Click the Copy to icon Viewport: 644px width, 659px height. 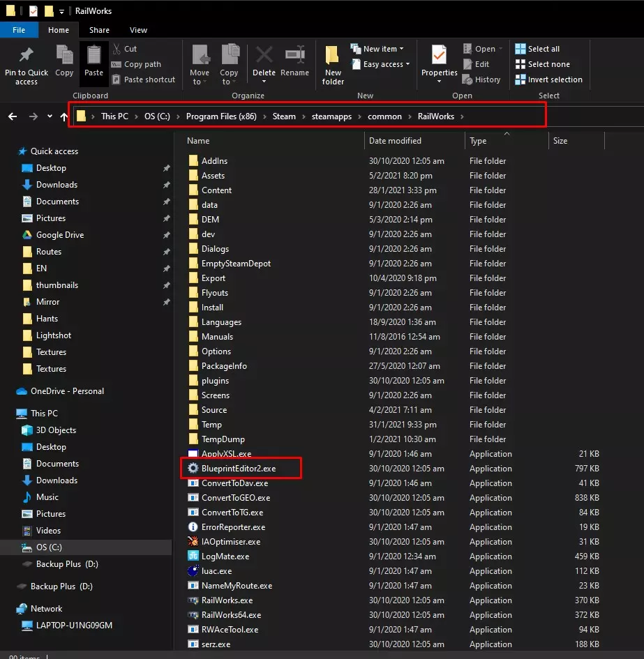[230, 54]
